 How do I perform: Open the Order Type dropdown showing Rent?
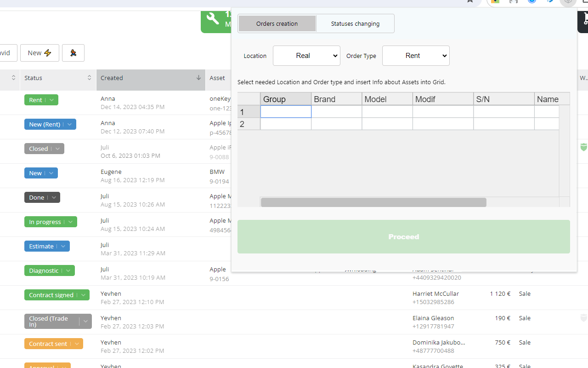pyautogui.click(x=416, y=56)
